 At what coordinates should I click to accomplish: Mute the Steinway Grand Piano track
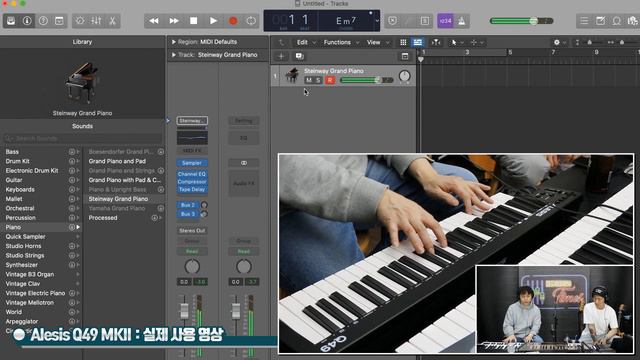point(309,80)
